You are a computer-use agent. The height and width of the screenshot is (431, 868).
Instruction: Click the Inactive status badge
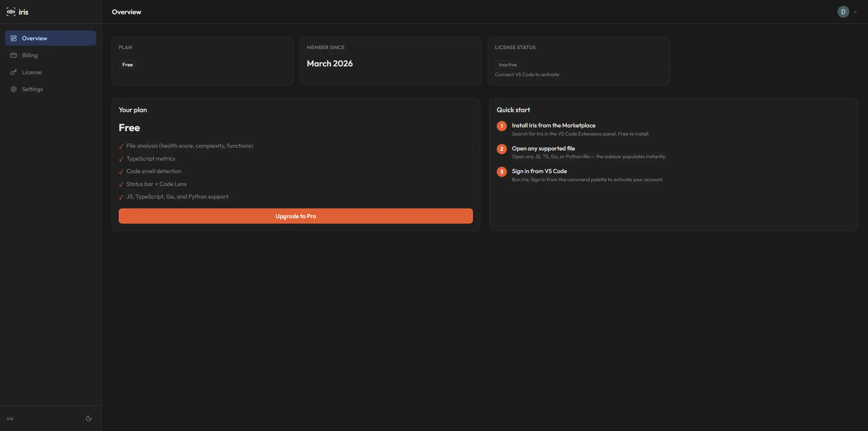click(x=507, y=64)
